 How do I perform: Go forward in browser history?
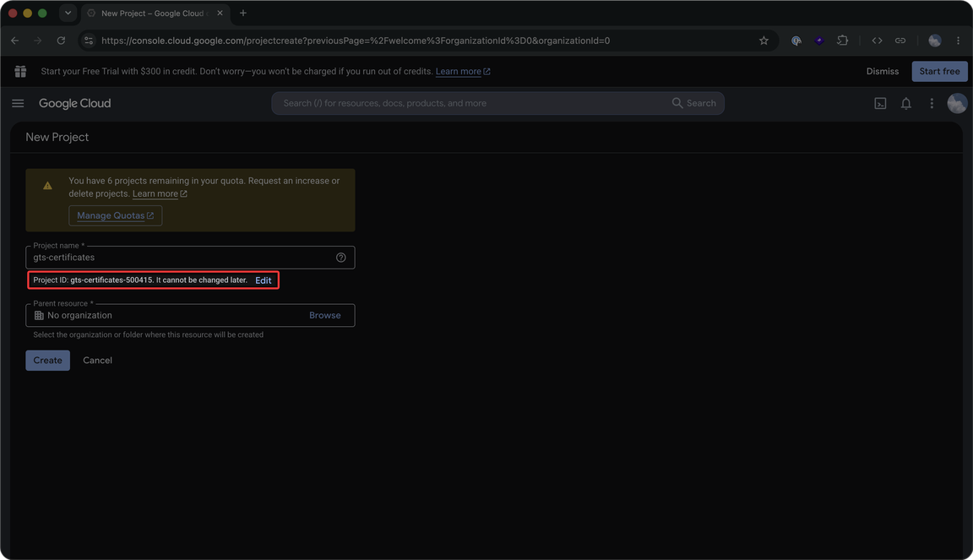38,41
